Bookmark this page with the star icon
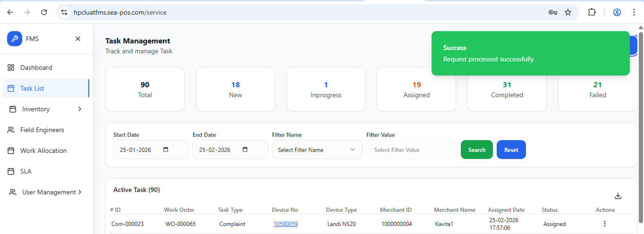The width and height of the screenshot is (644, 234). click(568, 12)
